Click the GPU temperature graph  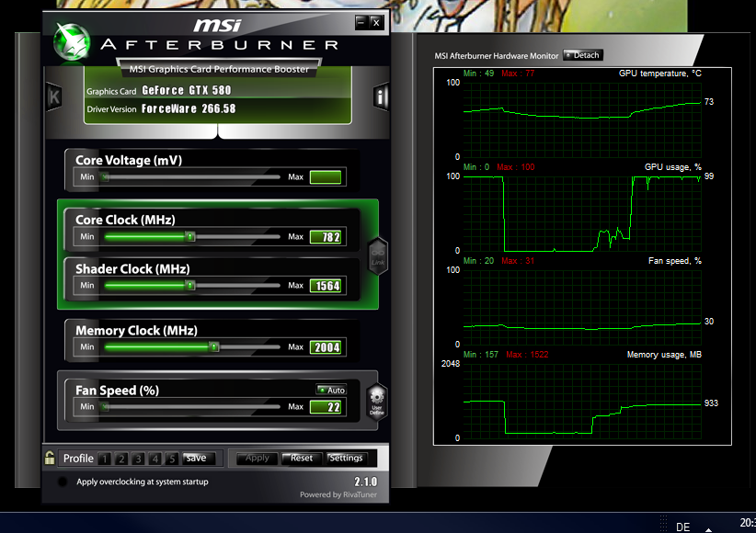point(582,119)
